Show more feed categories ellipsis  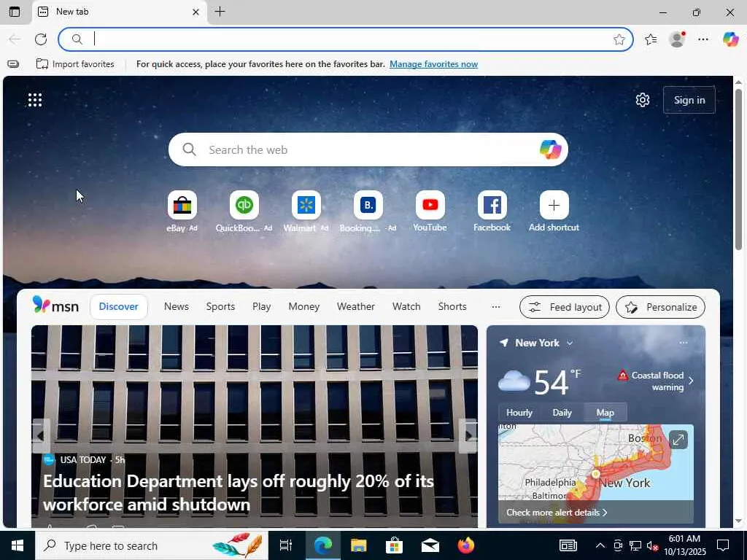[x=496, y=307]
